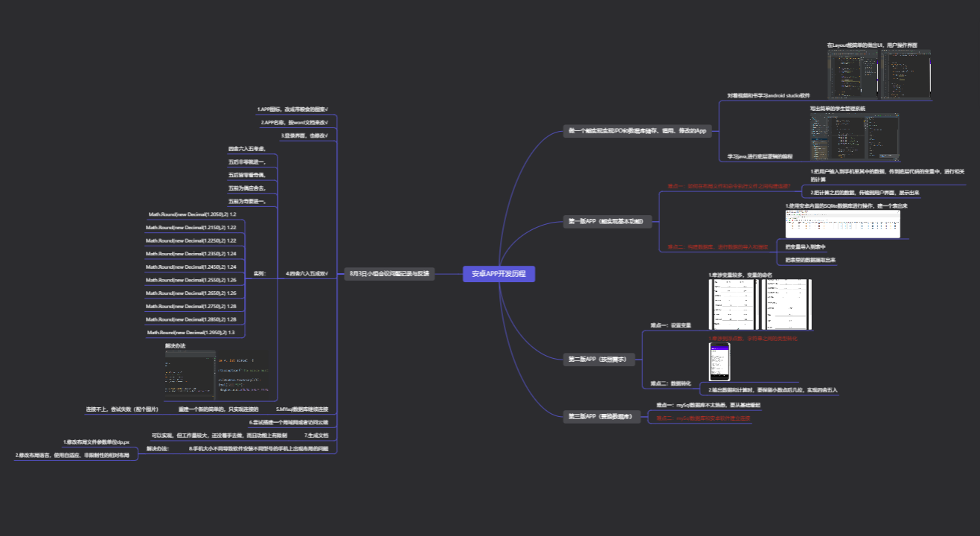980x536 pixels.
Task: Select 'Math.Round(new Decimal(1.2150),2) 1.22' node
Action: tap(191, 227)
